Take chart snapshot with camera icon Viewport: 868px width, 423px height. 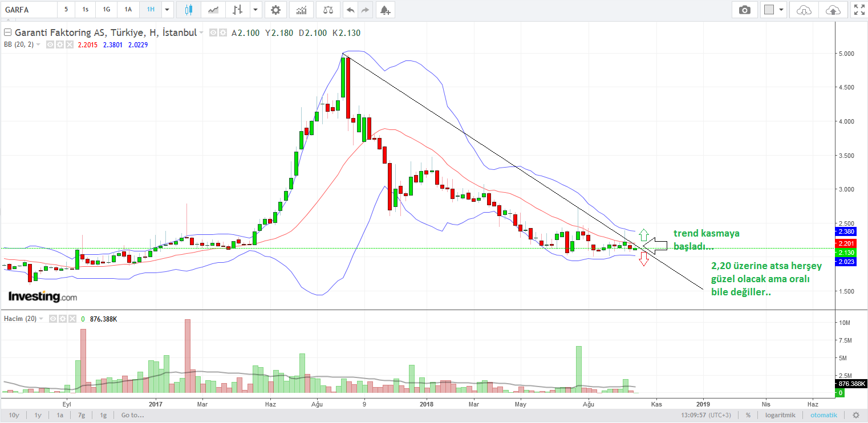[744, 10]
